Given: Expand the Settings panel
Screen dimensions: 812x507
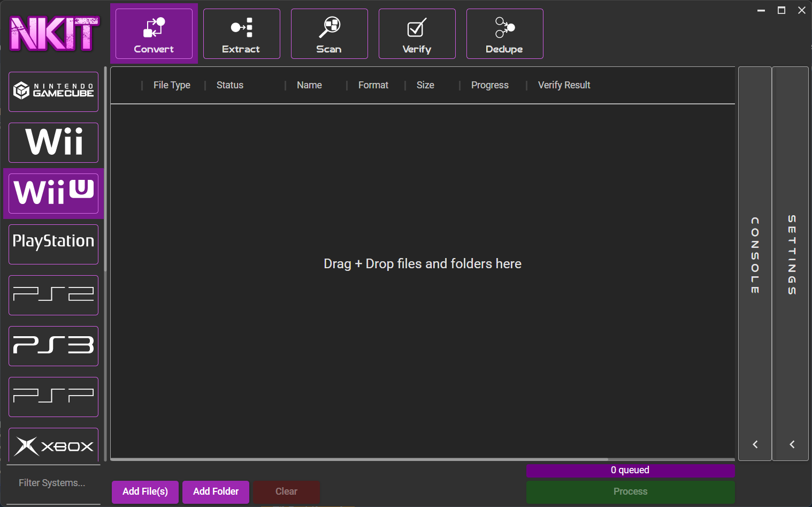Looking at the screenshot, I should 791,263.
